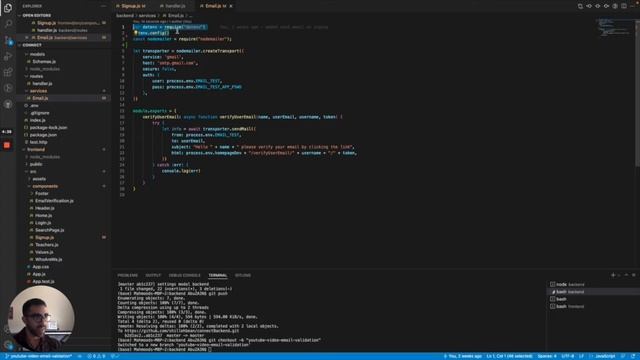
Task: Click inside the terminal prompt line
Action: coord(164,349)
